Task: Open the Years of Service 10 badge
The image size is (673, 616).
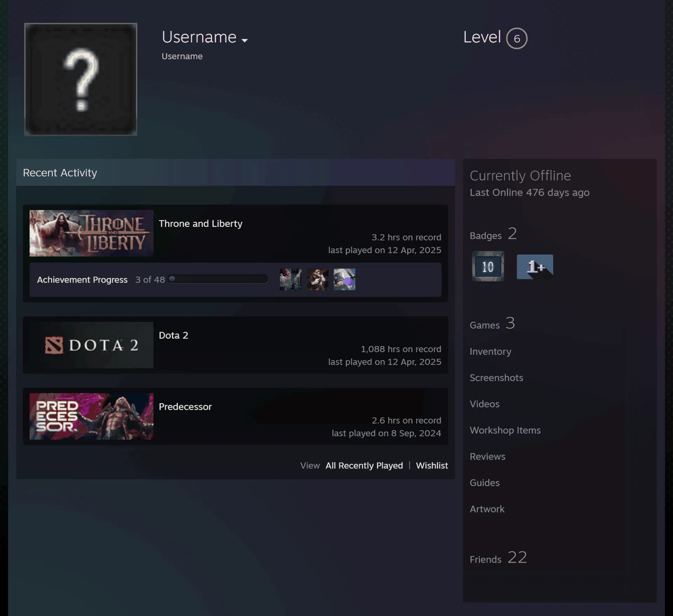Action: [x=488, y=266]
